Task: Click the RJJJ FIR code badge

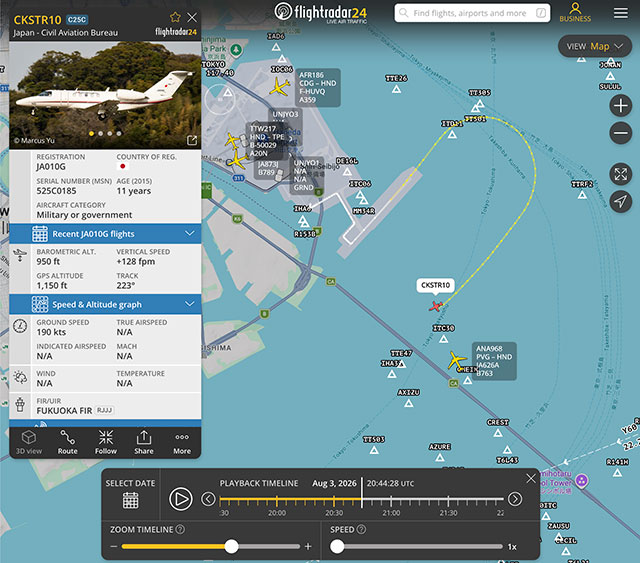Action: point(104,410)
